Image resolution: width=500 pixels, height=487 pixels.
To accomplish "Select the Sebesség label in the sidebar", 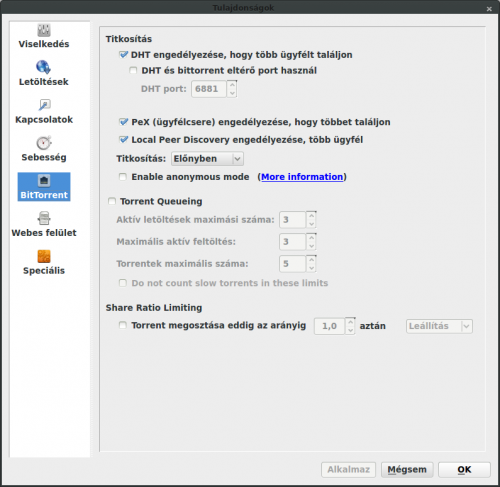I will [x=44, y=157].
